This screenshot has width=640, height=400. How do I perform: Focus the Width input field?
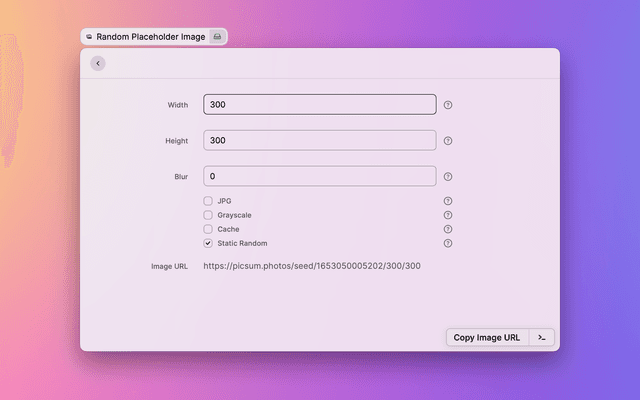pyautogui.click(x=320, y=105)
